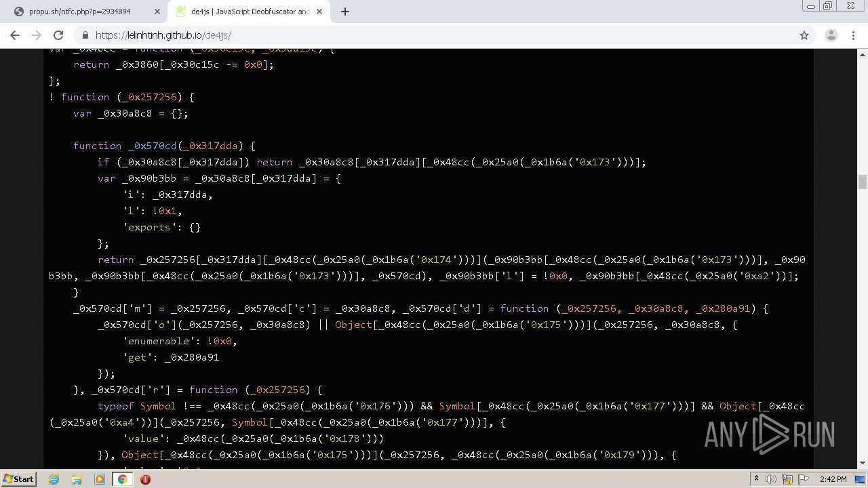Click the var _0x90b3bb assignment line
Viewport: 868px width, 488px height.
pos(219,178)
